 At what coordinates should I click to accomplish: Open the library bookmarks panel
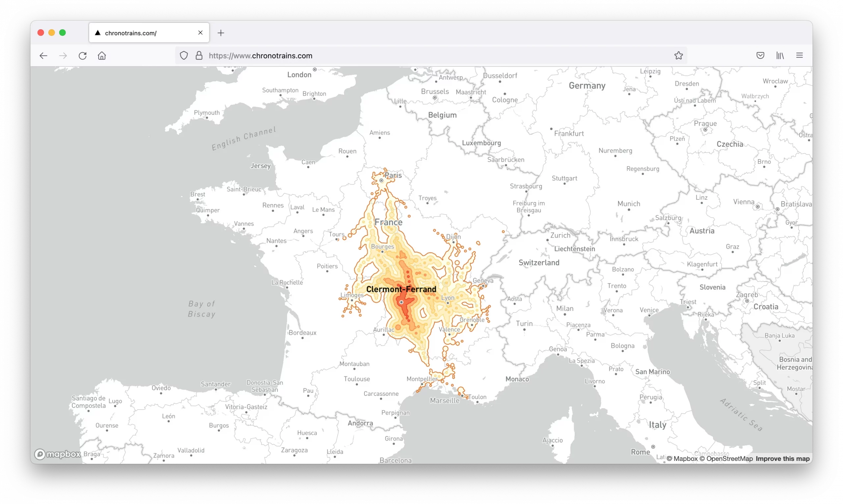pyautogui.click(x=780, y=55)
